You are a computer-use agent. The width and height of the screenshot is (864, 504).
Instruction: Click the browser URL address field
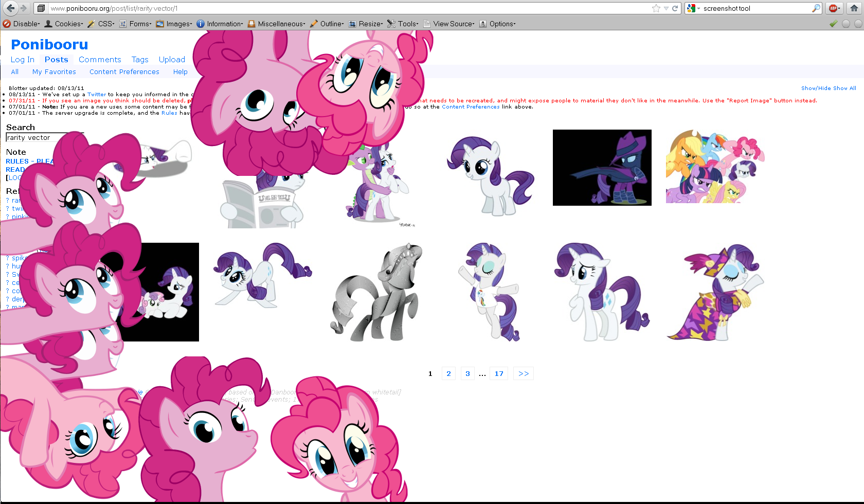click(350, 8)
